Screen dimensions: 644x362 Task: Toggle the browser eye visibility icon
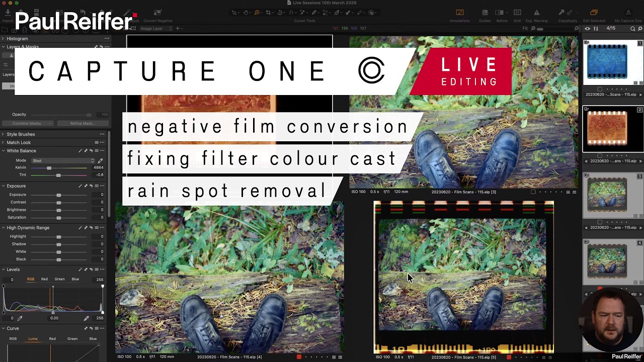tap(587, 29)
